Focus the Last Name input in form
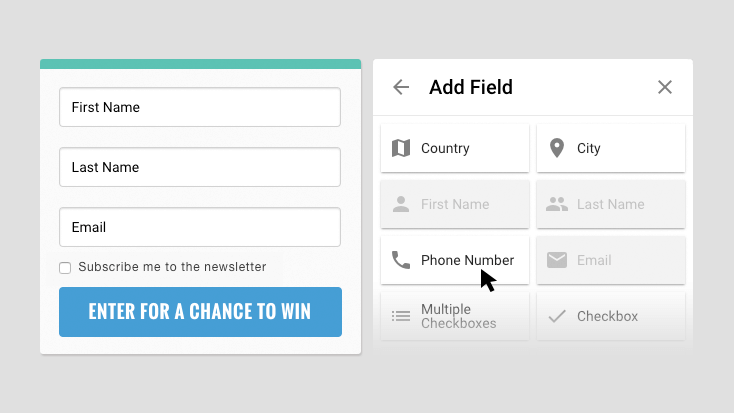 coord(200,167)
